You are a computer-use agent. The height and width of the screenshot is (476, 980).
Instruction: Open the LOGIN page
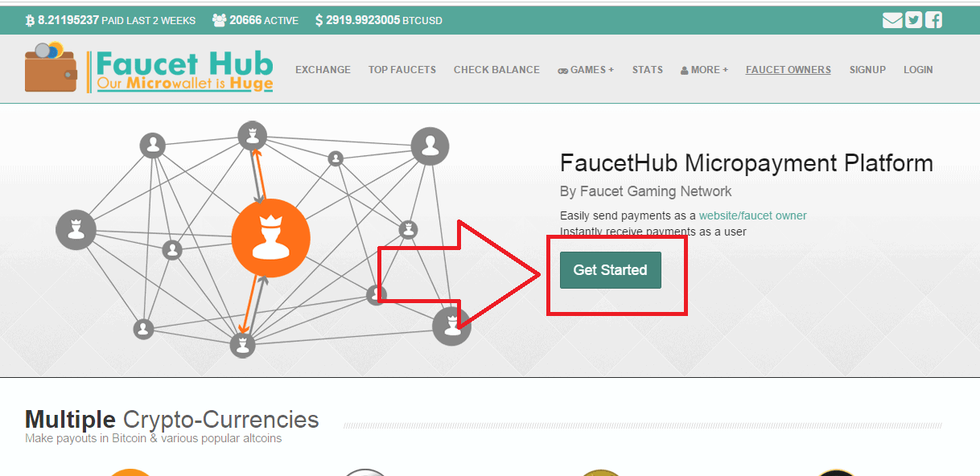[x=918, y=70]
